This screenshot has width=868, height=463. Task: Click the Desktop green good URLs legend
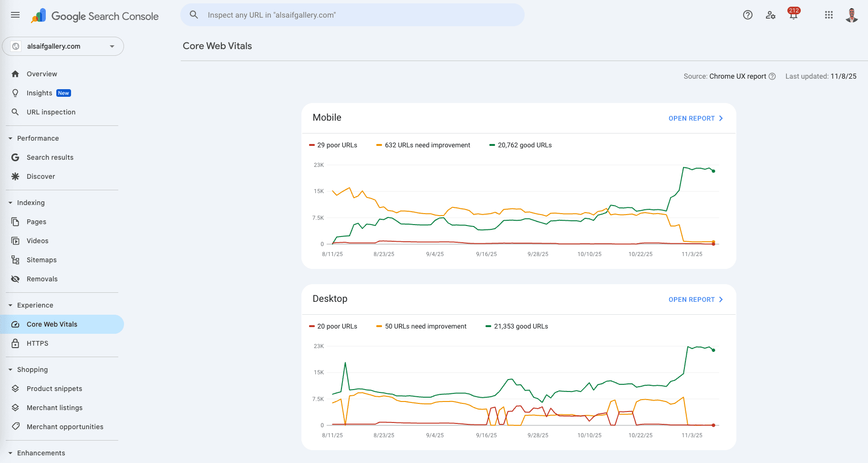click(517, 326)
